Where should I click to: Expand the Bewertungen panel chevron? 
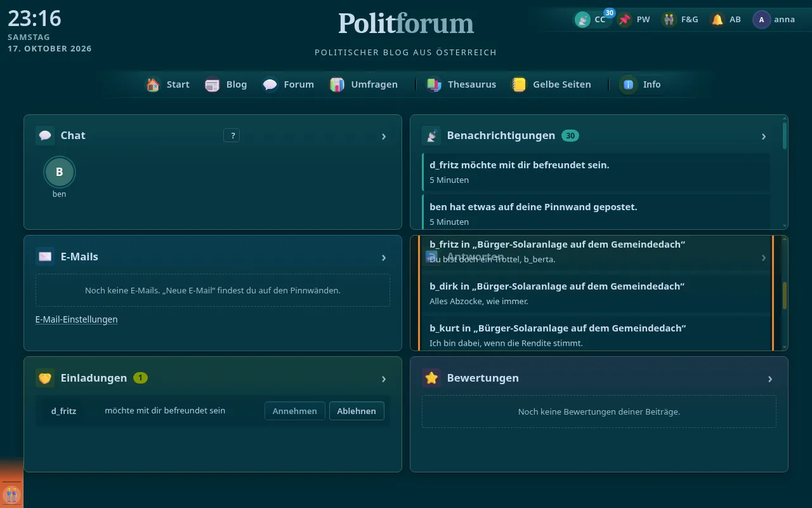click(x=770, y=378)
